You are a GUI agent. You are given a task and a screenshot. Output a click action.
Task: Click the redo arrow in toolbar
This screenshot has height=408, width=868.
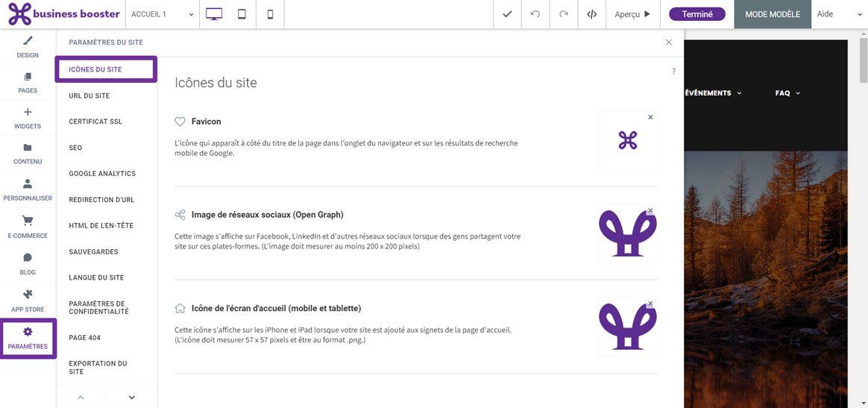(x=564, y=14)
